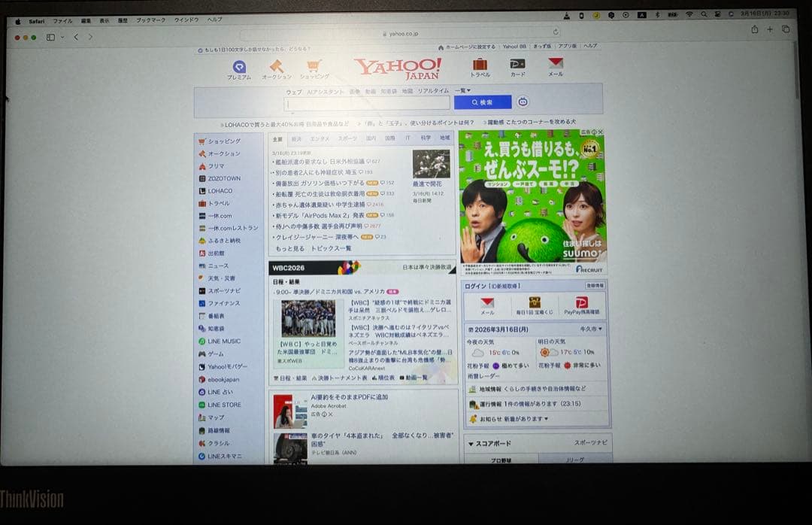Click Safari's Share icon in the toolbar
This screenshot has width=812, height=525.
755,29
